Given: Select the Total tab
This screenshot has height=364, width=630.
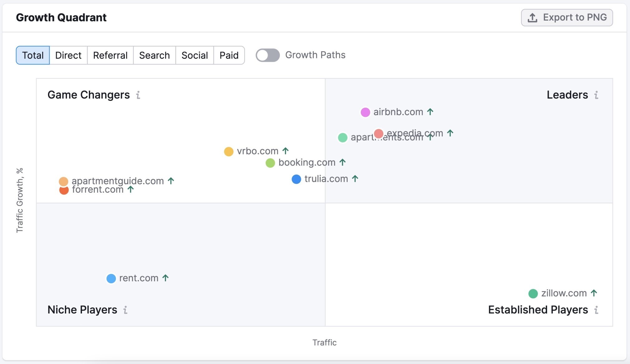Looking at the screenshot, I should click(33, 55).
